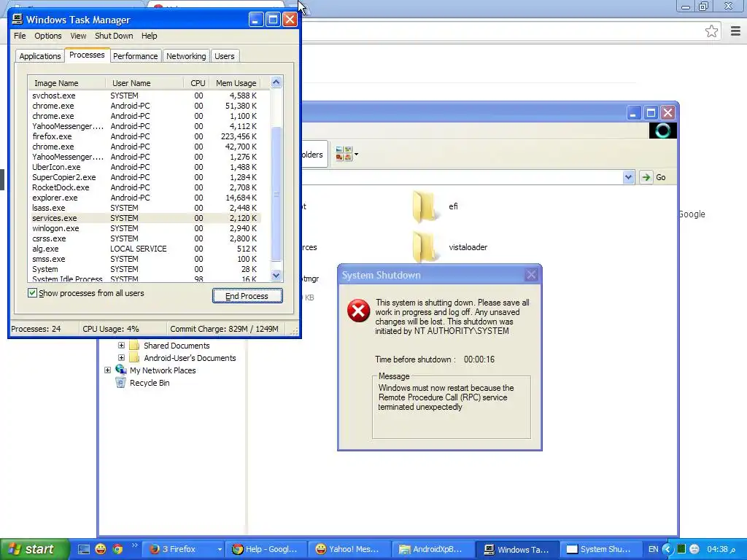Select the winlogon.exe process row
Screen dimensions: 747x560
pyautogui.click(x=144, y=228)
